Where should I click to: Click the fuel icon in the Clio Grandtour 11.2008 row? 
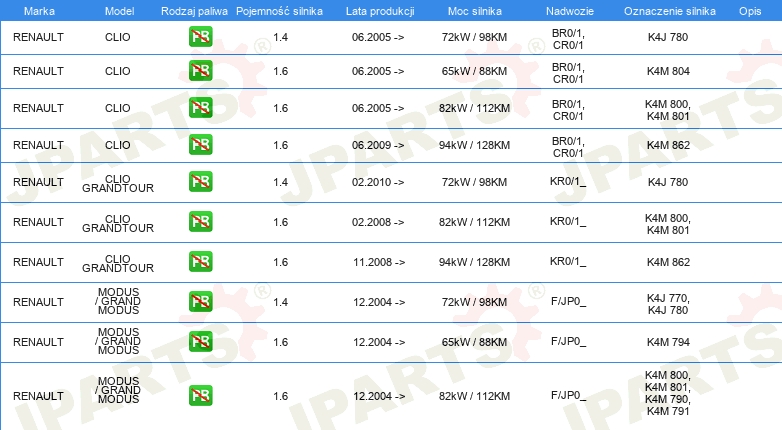(x=200, y=261)
